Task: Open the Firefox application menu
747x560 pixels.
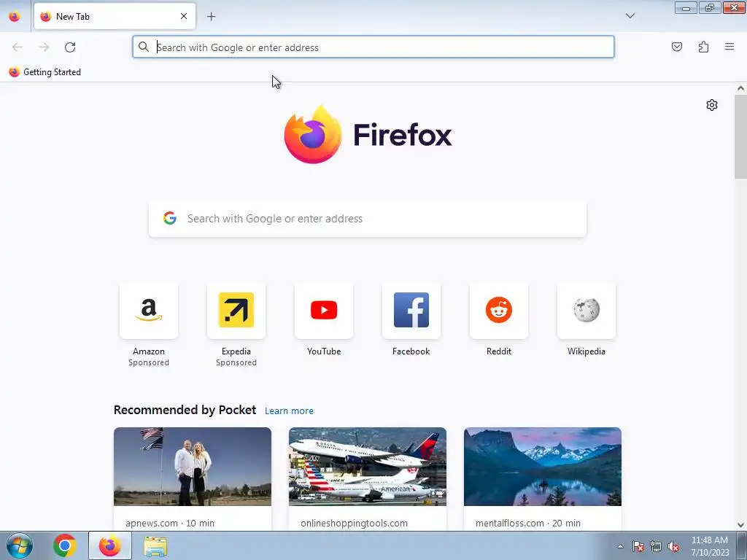Action: click(x=729, y=47)
